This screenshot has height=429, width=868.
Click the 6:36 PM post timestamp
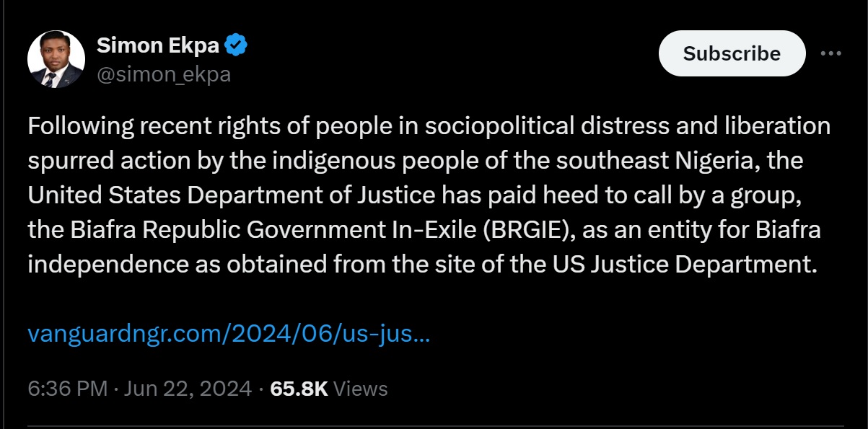pos(67,389)
